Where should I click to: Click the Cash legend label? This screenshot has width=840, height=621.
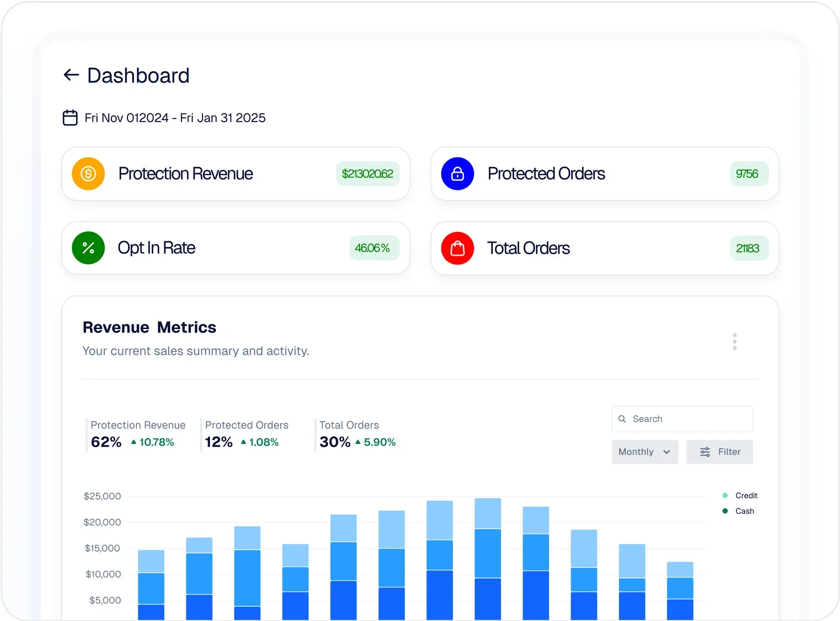click(x=745, y=511)
